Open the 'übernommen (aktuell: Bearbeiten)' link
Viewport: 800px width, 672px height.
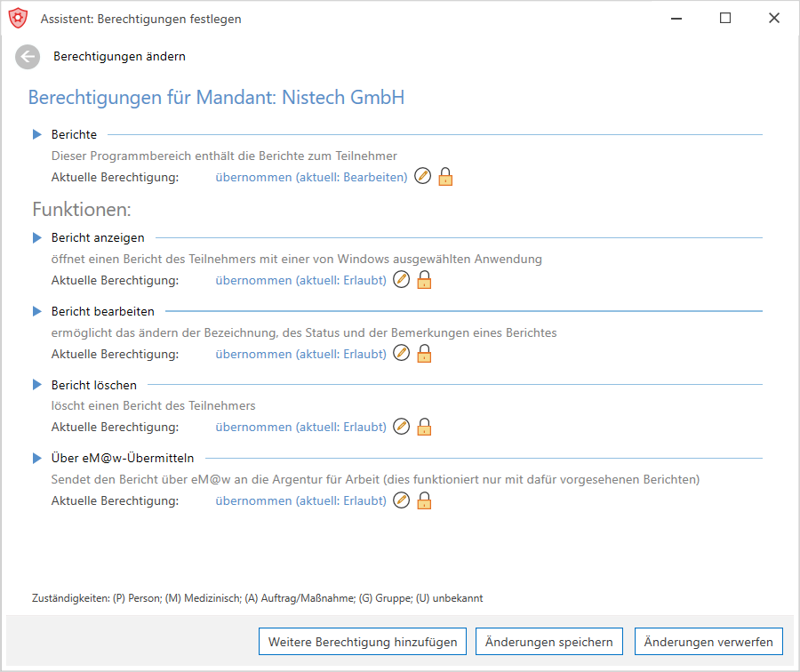[311, 177]
